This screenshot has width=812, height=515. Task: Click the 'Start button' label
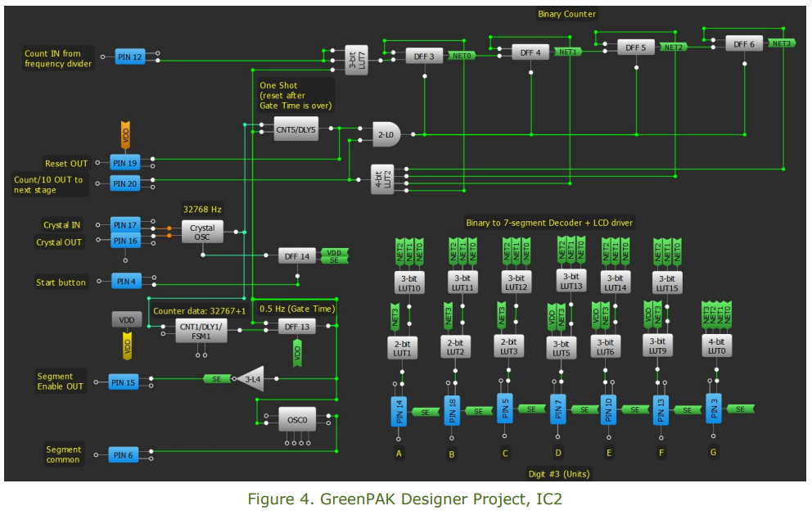[61, 282]
